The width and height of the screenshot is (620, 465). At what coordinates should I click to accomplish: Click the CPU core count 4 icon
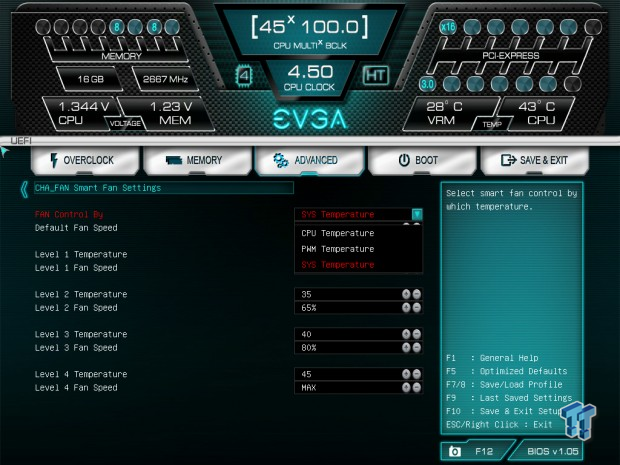(244, 76)
